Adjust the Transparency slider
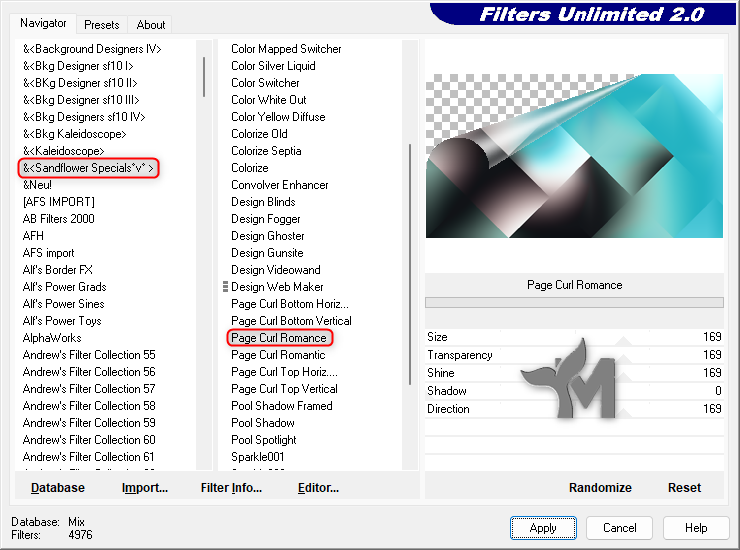740x550 pixels. (574, 355)
